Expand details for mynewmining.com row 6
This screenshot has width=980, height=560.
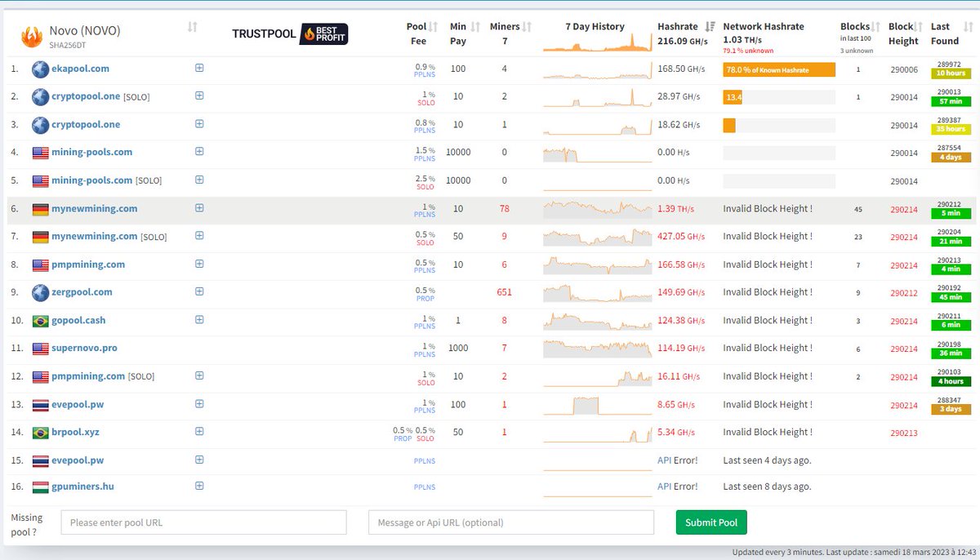199,208
